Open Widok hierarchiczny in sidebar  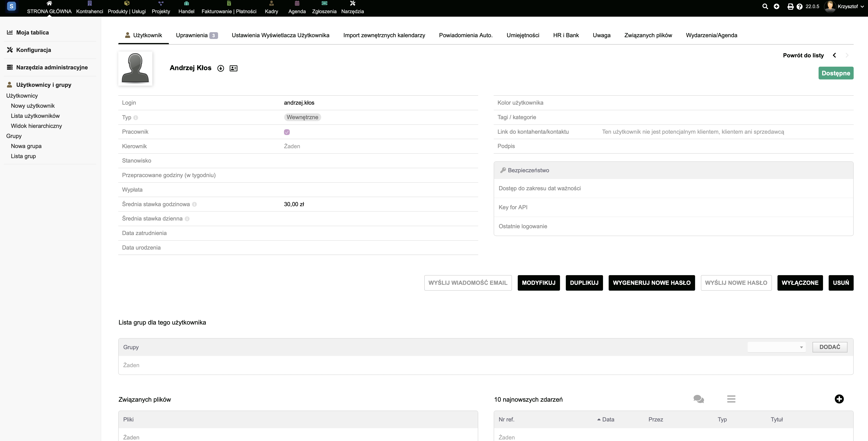(36, 126)
